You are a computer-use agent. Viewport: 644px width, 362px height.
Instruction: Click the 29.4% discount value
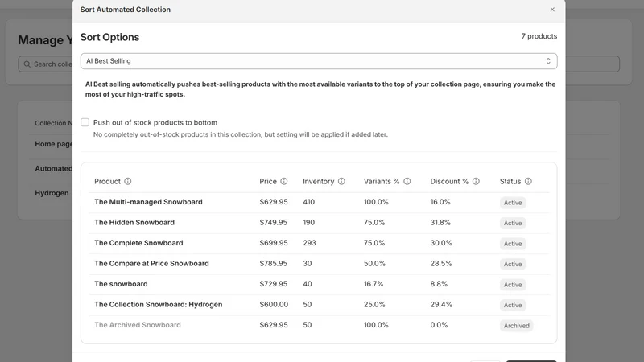pyautogui.click(x=441, y=305)
